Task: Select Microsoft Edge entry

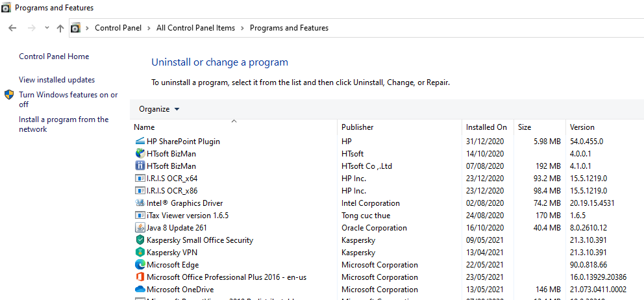Action: [x=173, y=265]
